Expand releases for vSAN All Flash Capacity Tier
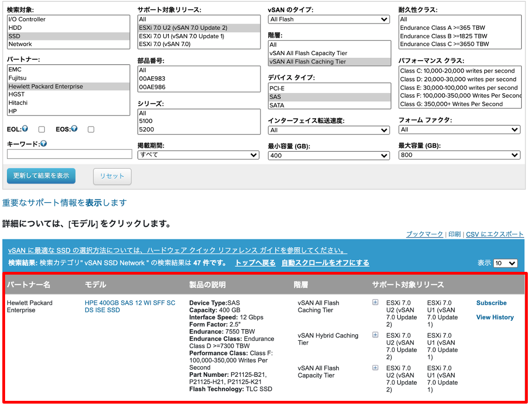The image size is (532, 405). [375, 368]
